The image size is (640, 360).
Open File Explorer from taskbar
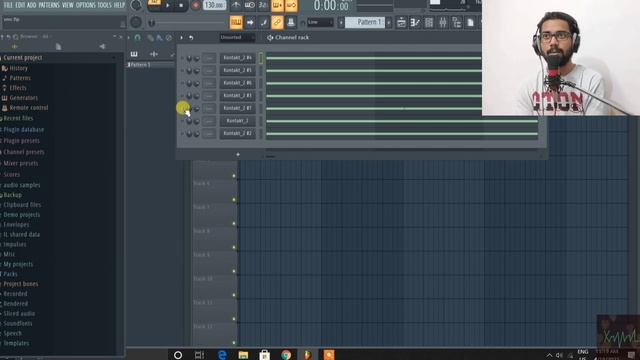(243, 355)
